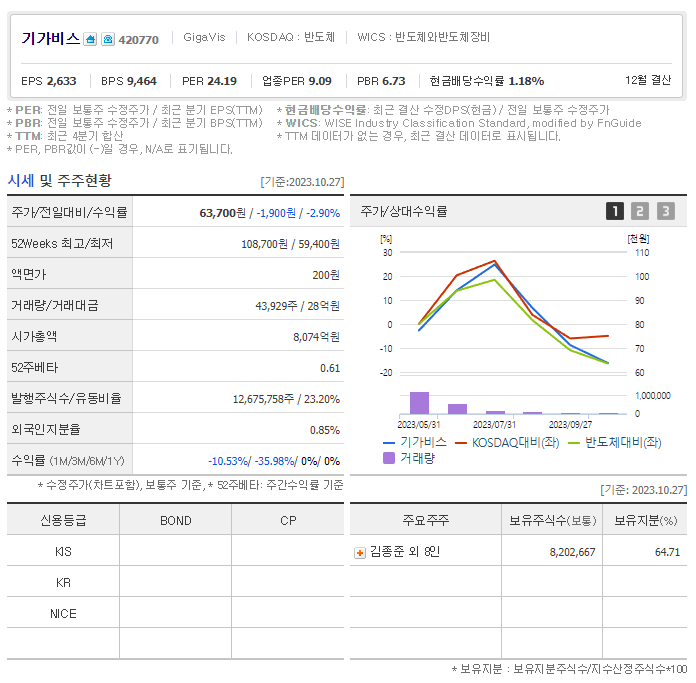Click the 외국인지분율 value 0.85%

tap(325, 430)
